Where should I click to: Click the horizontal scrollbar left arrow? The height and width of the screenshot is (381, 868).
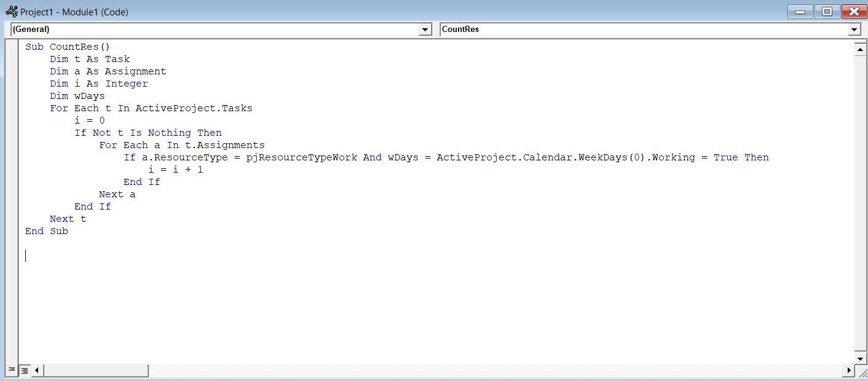pos(37,370)
